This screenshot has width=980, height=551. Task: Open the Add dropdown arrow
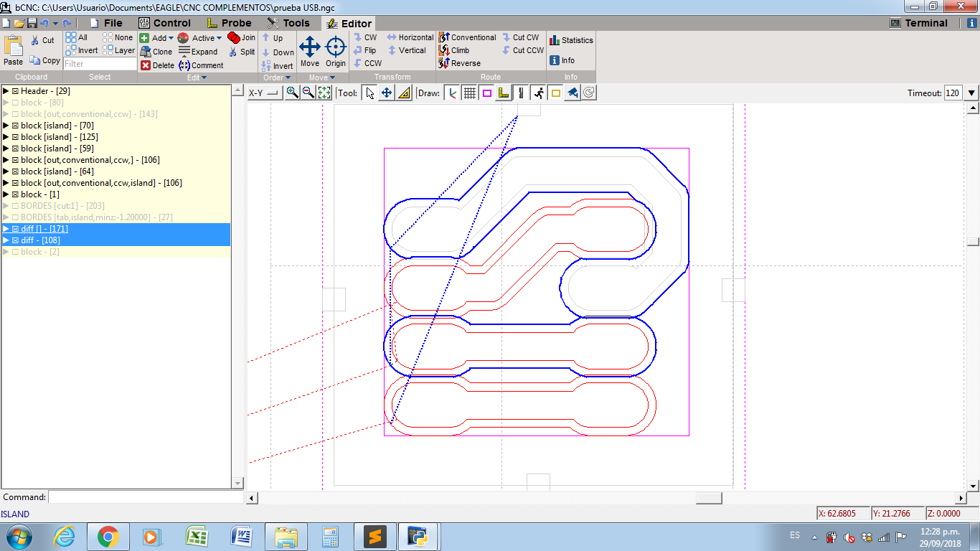pos(171,38)
